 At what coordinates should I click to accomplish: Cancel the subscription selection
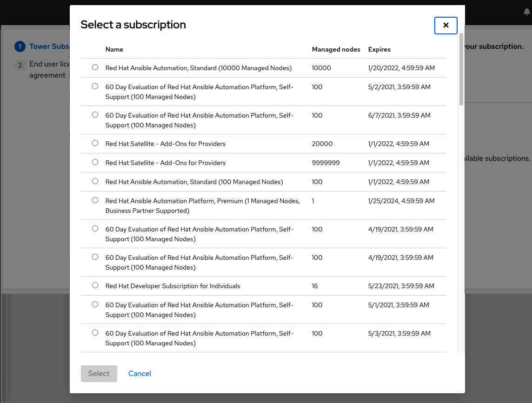point(140,374)
